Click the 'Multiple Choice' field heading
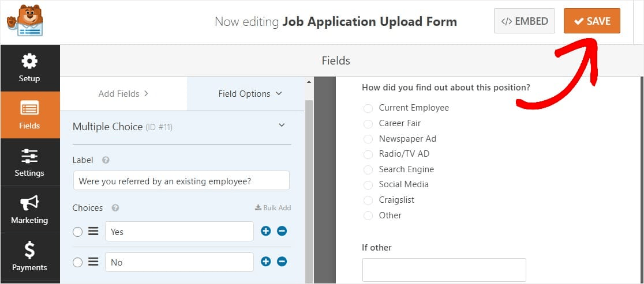Screen dimensions: 644x284 point(107,127)
